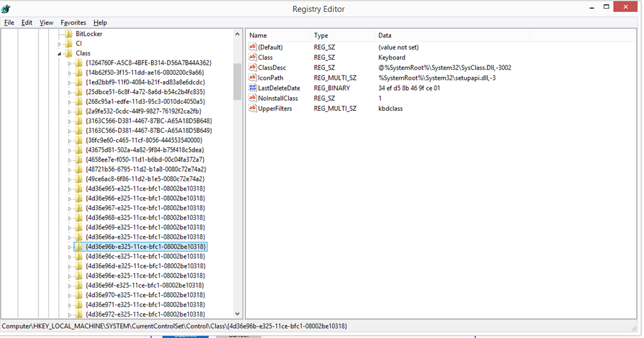Click the string icon next to UpperFilters
Screen dimensions: 644x338
253,108
